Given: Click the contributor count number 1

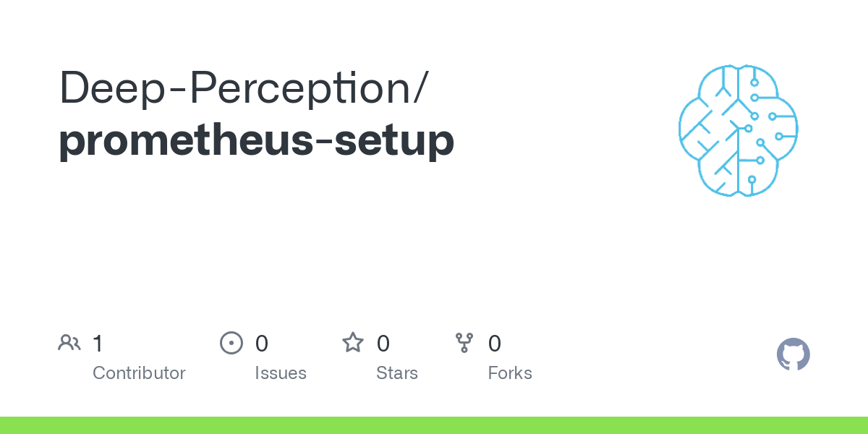Looking at the screenshot, I should pyautogui.click(x=98, y=344).
